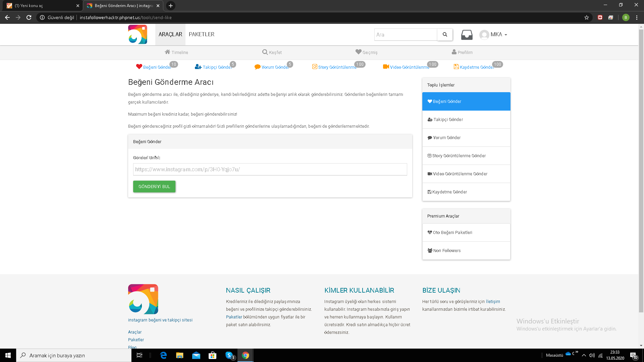Open the volume control in system tray
Image resolution: width=644 pixels, height=362 pixels.
[x=592, y=355]
